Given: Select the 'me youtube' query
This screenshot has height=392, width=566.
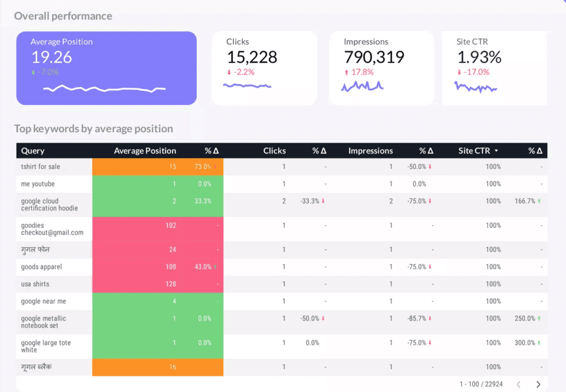Looking at the screenshot, I should pos(38,184).
